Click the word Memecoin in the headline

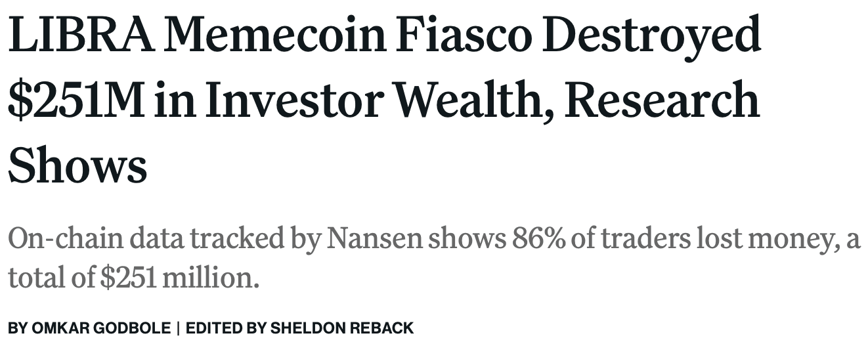pyautogui.click(x=276, y=36)
